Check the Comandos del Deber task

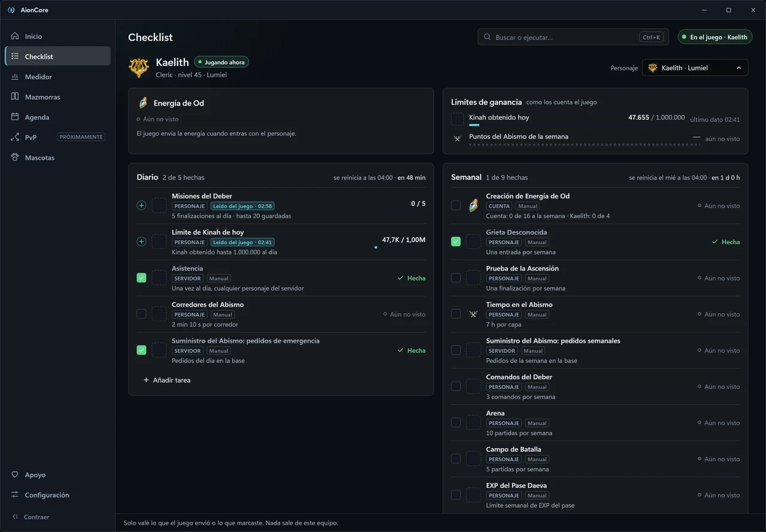[456, 387]
